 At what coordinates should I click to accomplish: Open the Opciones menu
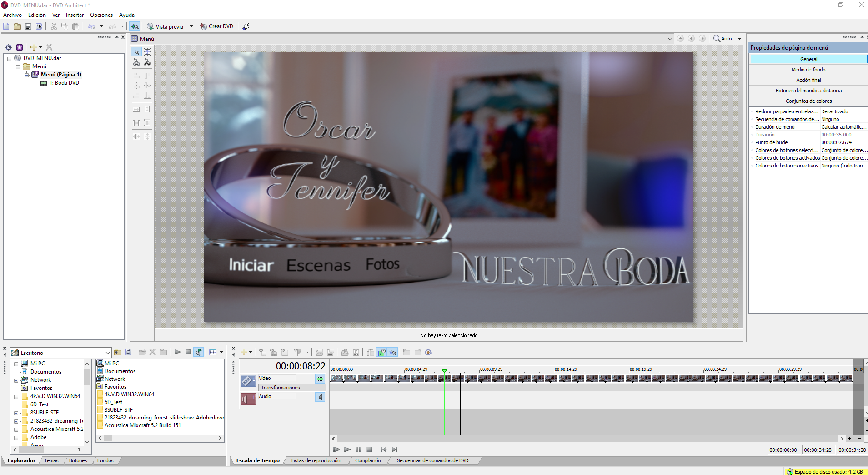[x=101, y=15]
